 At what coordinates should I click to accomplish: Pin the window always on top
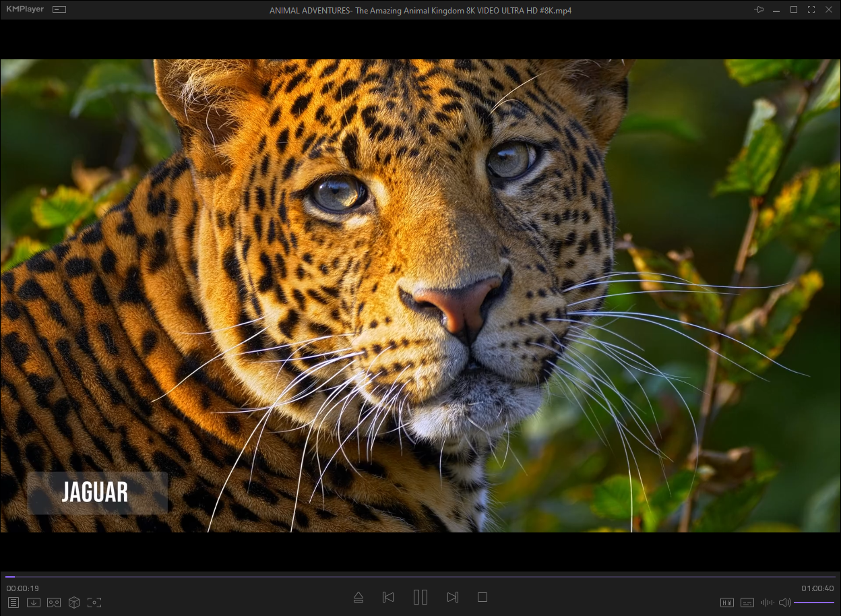point(759,9)
